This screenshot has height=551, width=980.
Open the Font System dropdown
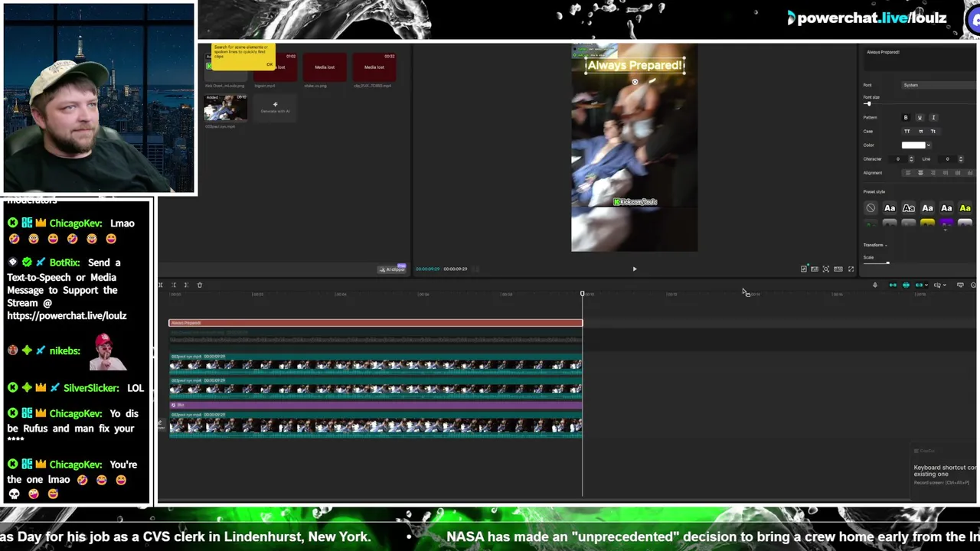[938, 85]
